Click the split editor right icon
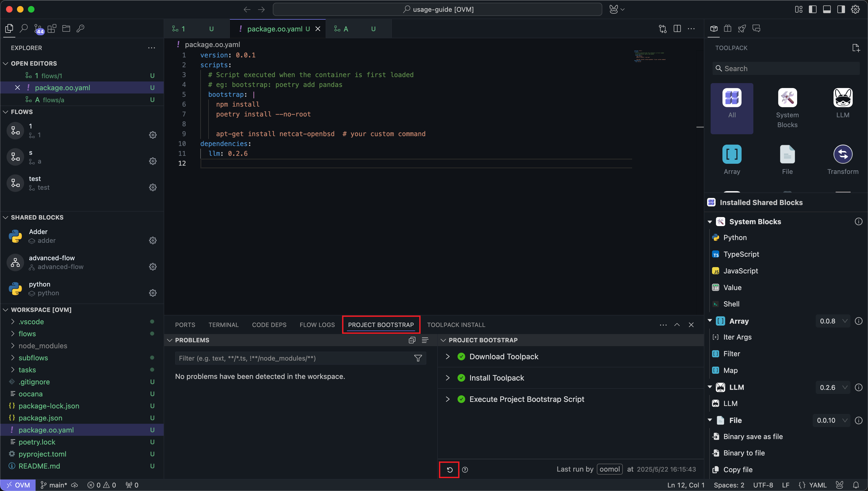The height and width of the screenshot is (491, 868). coord(677,29)
